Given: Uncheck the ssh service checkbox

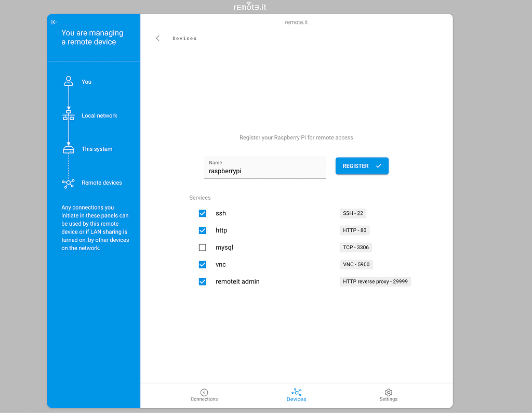Looking at the screenshot, I should click(x=203, y=213).
